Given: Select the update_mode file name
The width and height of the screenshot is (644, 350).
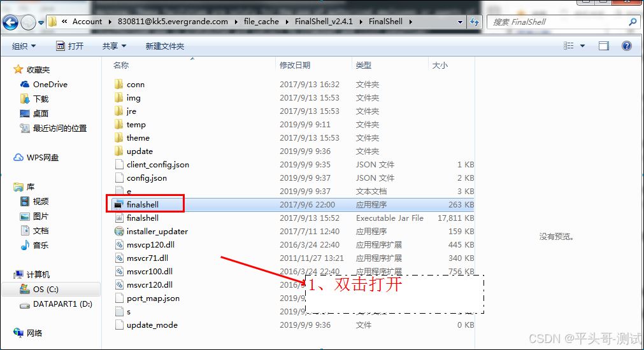Looking at the screenshot, I should coord(152,325).
